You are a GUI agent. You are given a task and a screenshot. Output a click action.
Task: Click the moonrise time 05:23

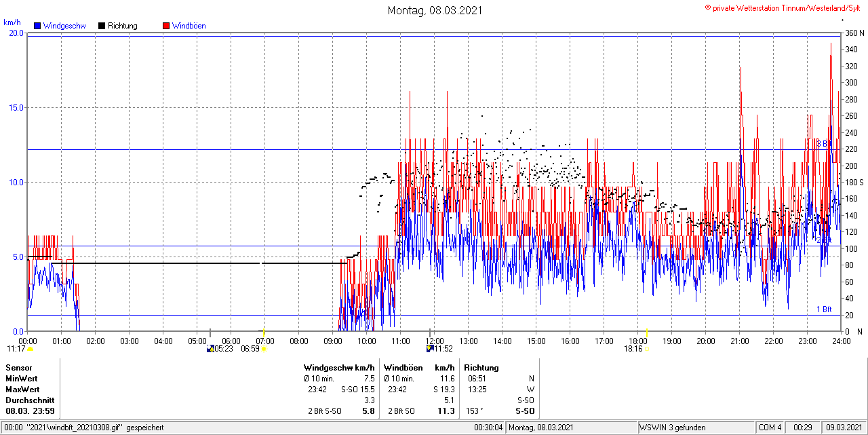point(224,349)
